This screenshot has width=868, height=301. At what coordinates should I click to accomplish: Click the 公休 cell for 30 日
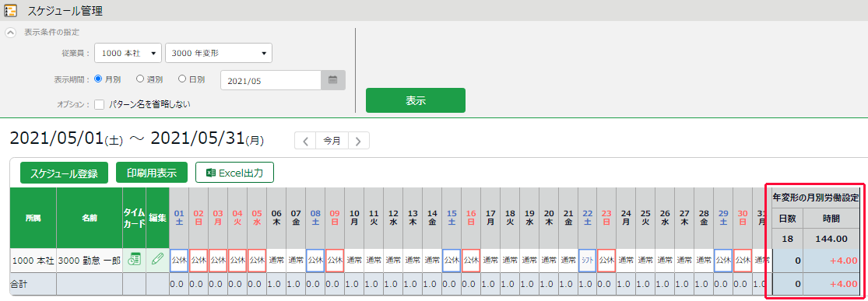(x=743, y=260)
